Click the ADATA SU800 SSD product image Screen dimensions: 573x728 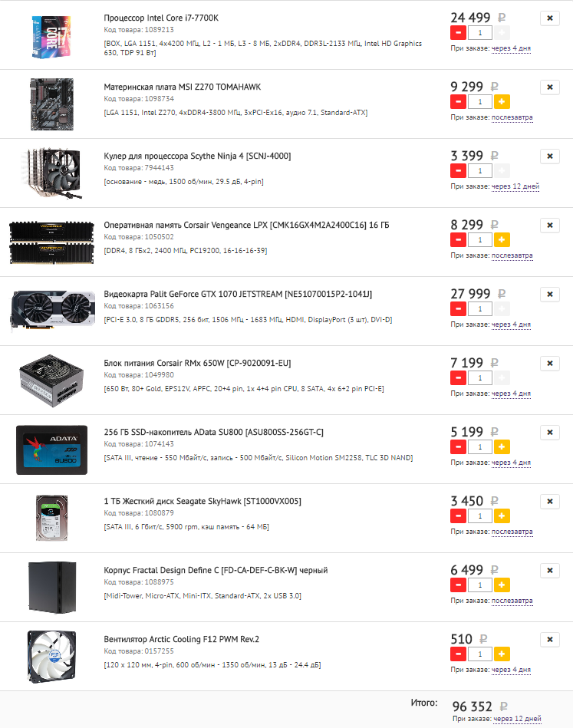51,450
